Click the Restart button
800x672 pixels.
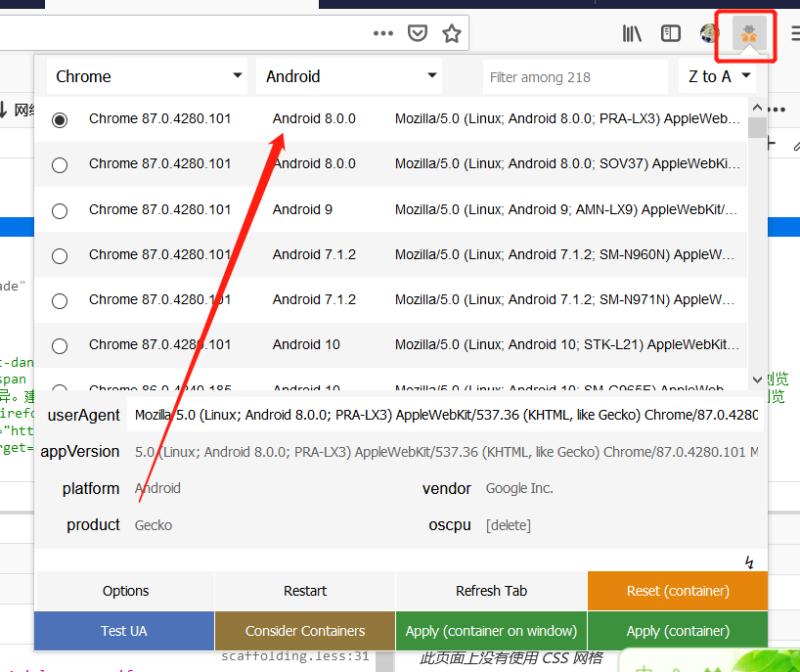305,591
